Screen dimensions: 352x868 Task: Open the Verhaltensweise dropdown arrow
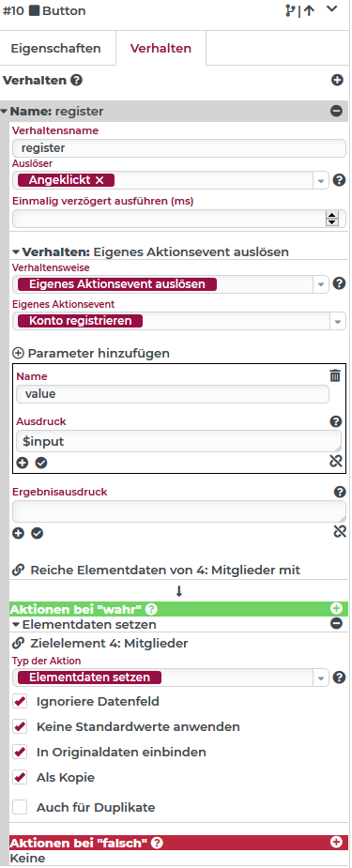pyautogui.click(x=321, y=284)
